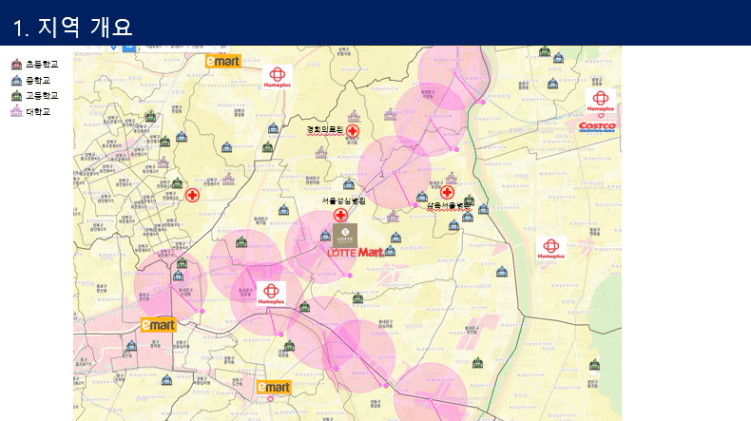Click the Homeplus logo inside the overlapping pink circles
Screen dimensions: 751x421
271,293
